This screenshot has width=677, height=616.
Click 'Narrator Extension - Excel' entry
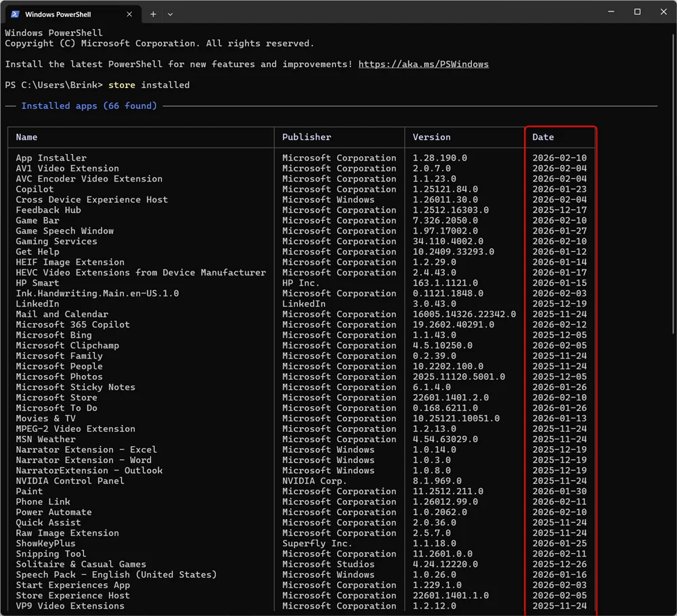(x=87, y=449)
